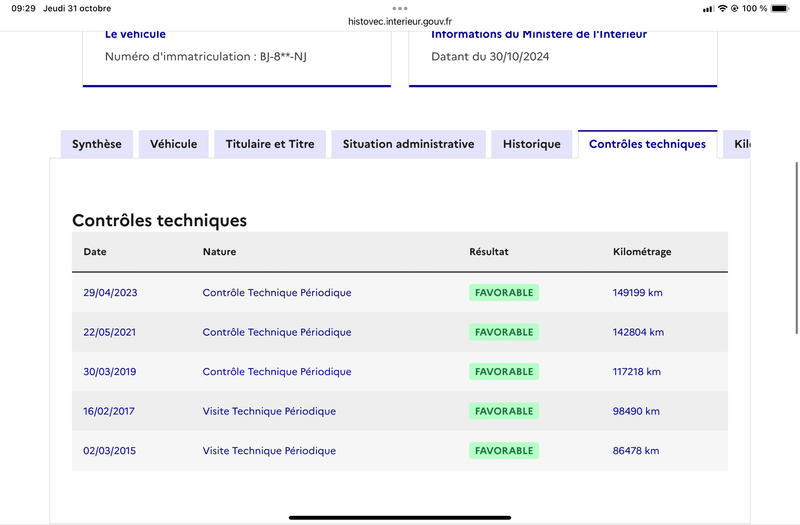Go to the Historique tab
Viewport: 800px width, 525px height.
532,144
